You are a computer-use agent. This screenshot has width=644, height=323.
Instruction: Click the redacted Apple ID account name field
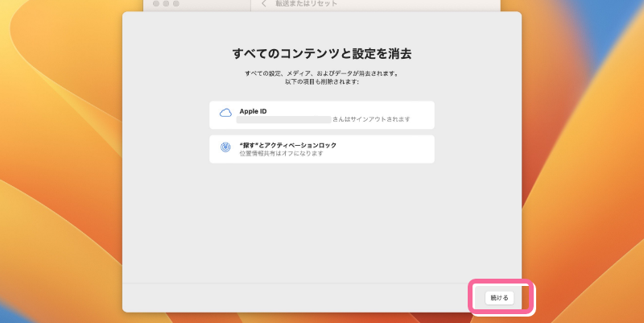click(284, 119)
